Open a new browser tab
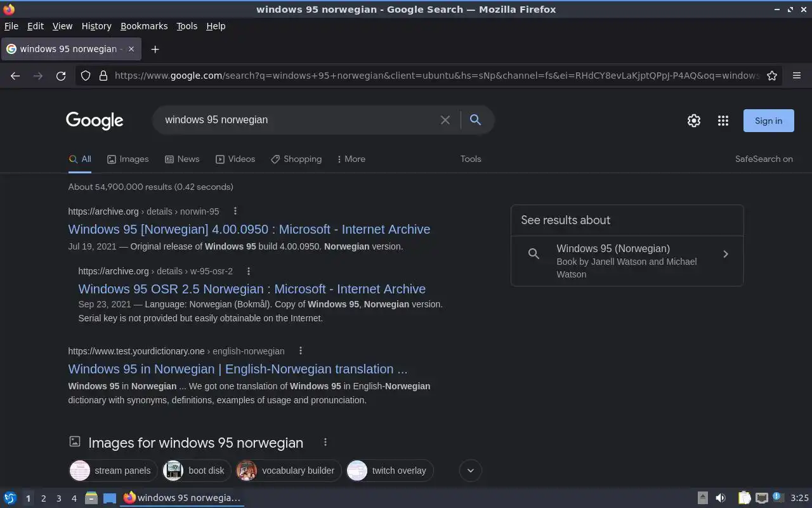 pos(155,49)
